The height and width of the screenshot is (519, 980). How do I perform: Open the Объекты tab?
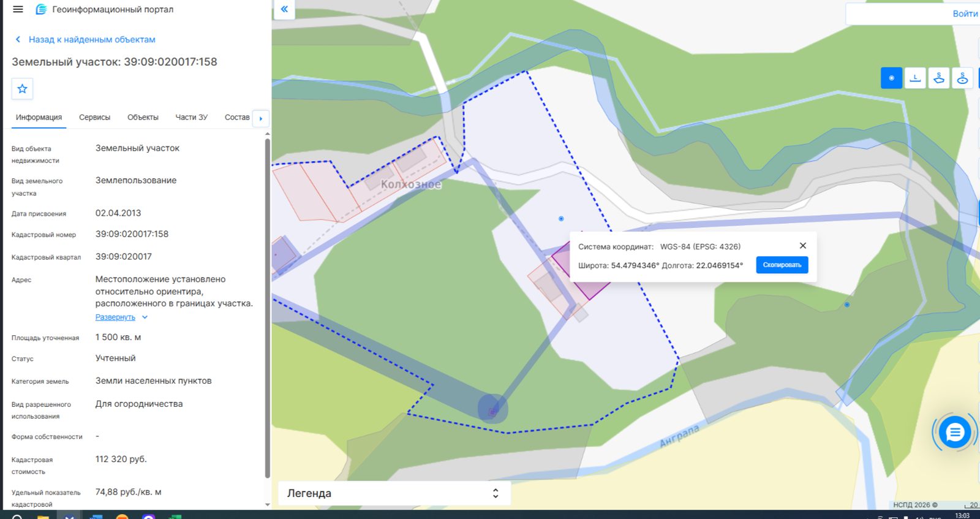tap(143, 117)
